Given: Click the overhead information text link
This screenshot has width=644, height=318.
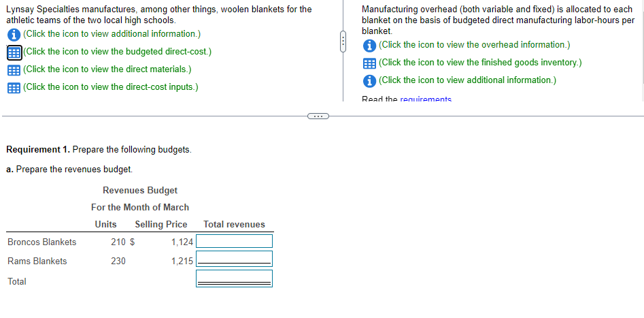Looking at the screenshot, I should (475, 45).
